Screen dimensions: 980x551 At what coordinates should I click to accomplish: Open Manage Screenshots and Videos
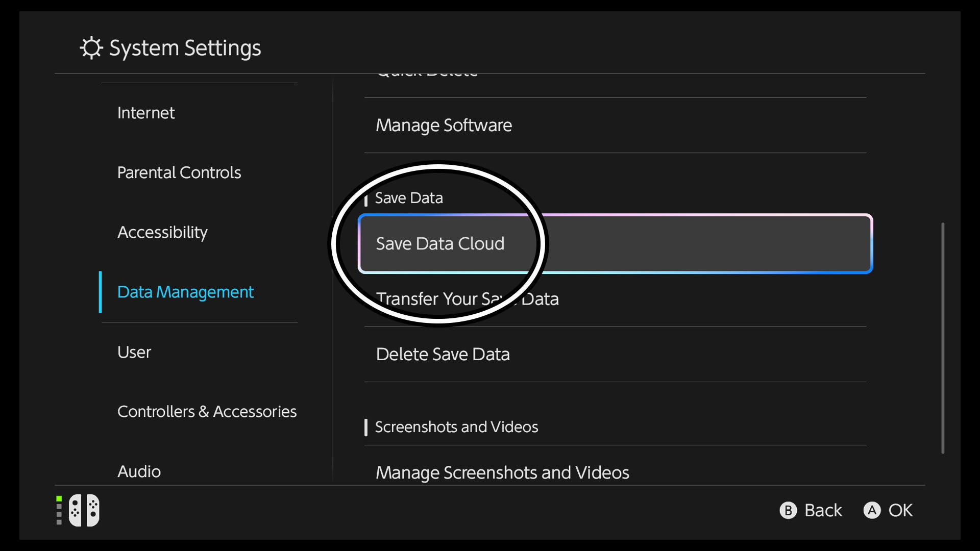(502, 472)
